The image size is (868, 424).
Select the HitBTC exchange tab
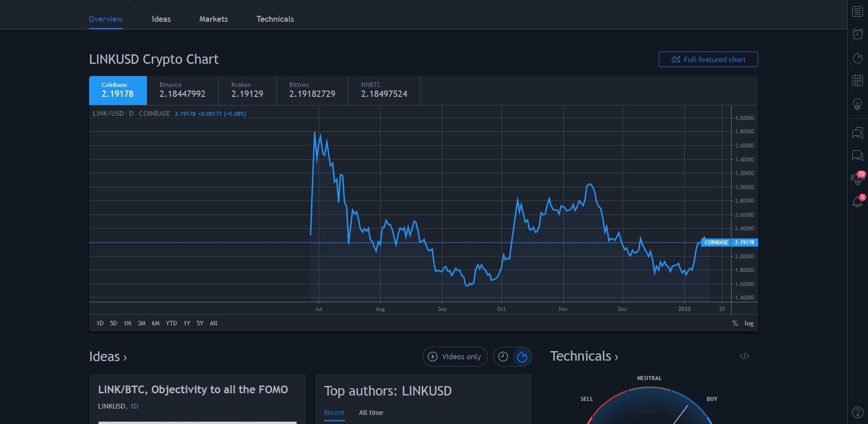[x=384, y=91]
